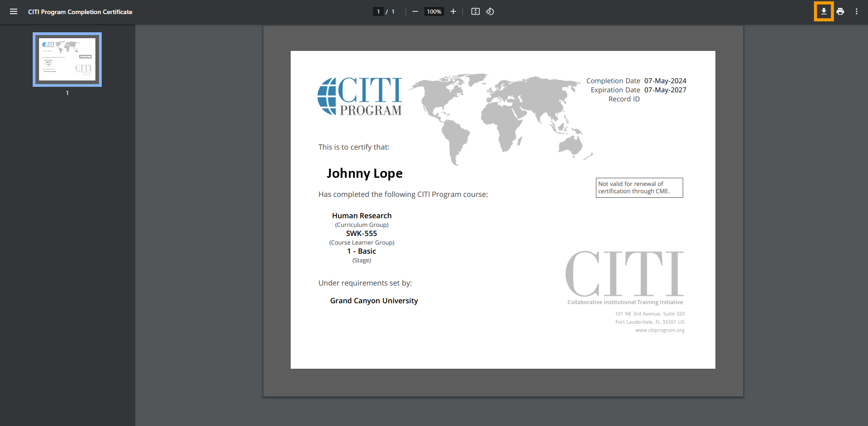Click 'Fort Lauderdale, FL 33301 US' text
868x426 pixels.
tap(650, 322)
